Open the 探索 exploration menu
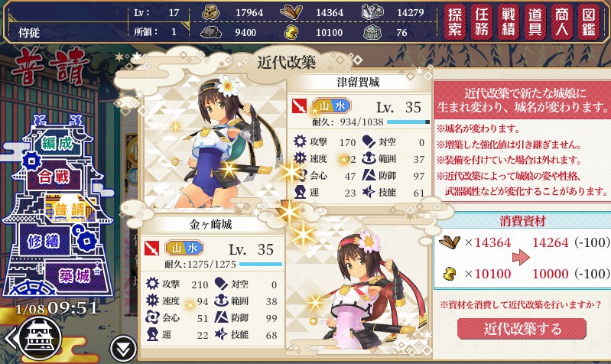The height and width of the screenshot is (364, 611). click(455, 23)
